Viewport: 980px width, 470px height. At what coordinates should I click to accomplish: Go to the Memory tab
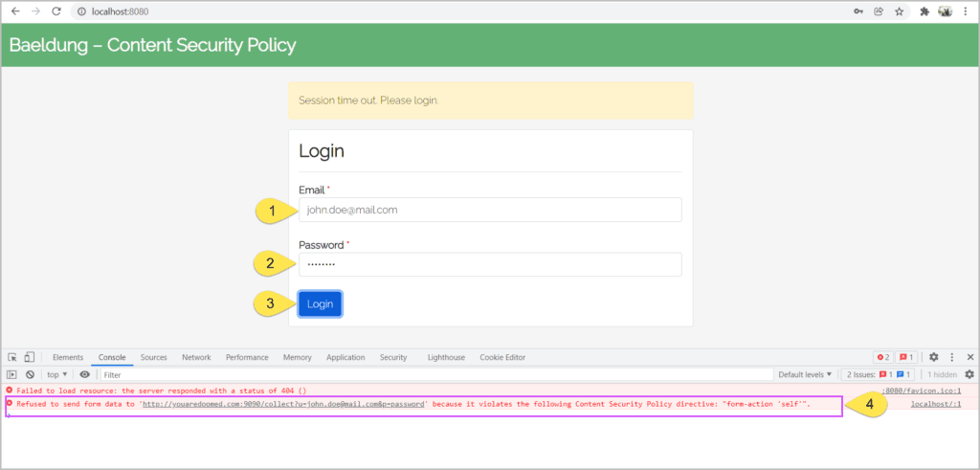tap(297, 357)
